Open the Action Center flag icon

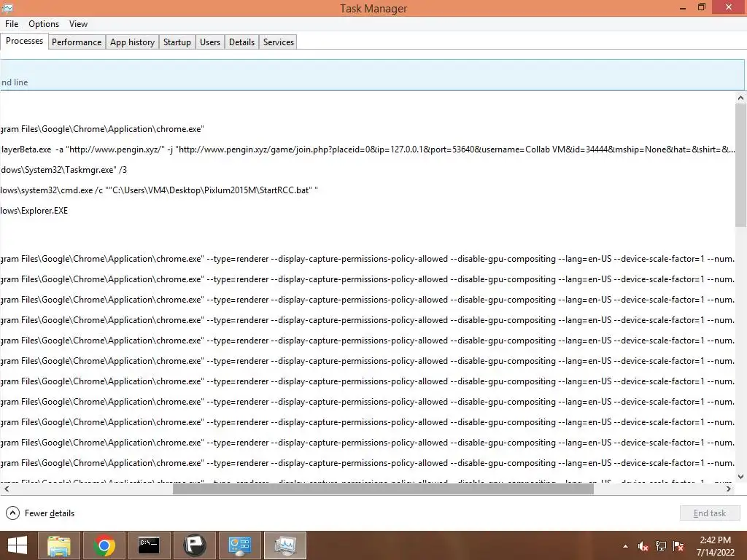678,546
